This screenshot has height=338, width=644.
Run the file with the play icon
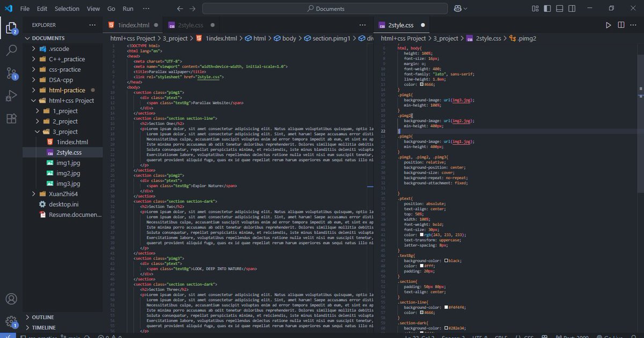[x=608, y=25]
